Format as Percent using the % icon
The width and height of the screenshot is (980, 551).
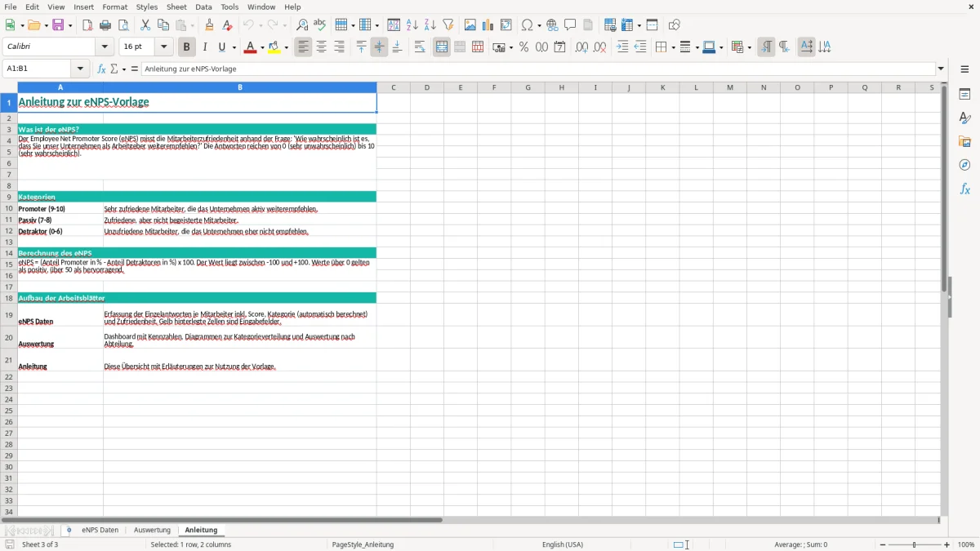click(523, 47)
